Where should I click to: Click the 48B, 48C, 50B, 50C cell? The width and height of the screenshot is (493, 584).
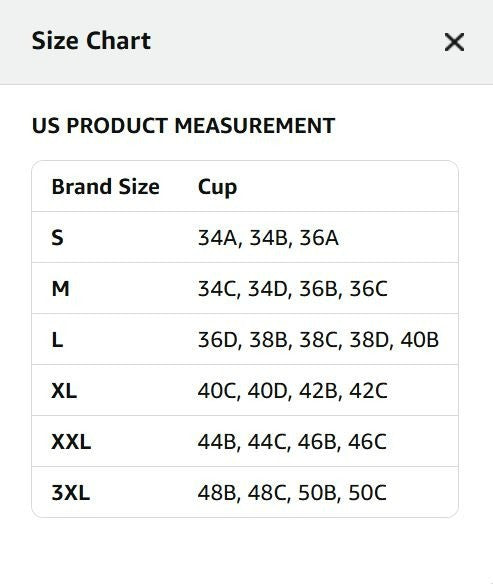pyautogui.click(x=292, y=493)
